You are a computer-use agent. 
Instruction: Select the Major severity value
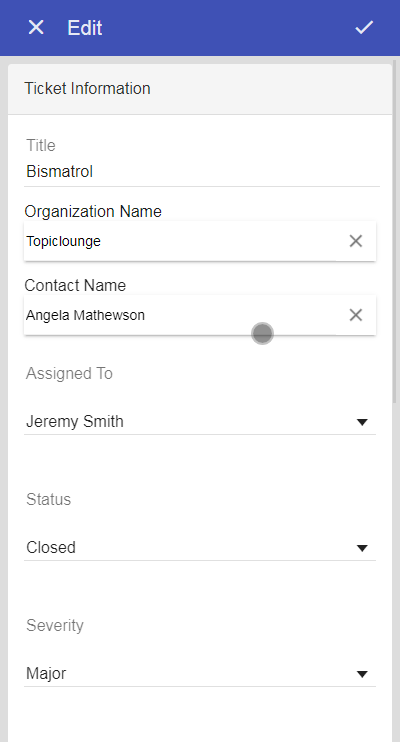coord(46,673)
